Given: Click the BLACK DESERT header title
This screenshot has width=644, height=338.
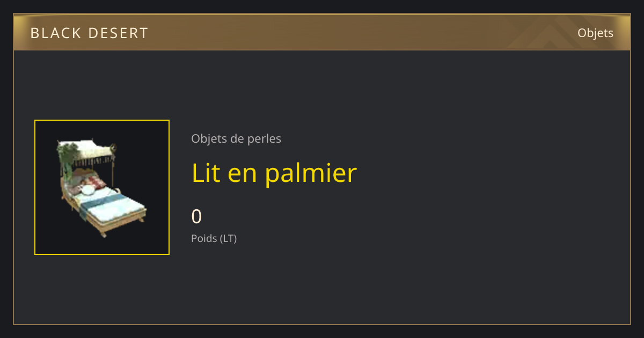Looking at the screenshot, I should click(x=89, y=33).
